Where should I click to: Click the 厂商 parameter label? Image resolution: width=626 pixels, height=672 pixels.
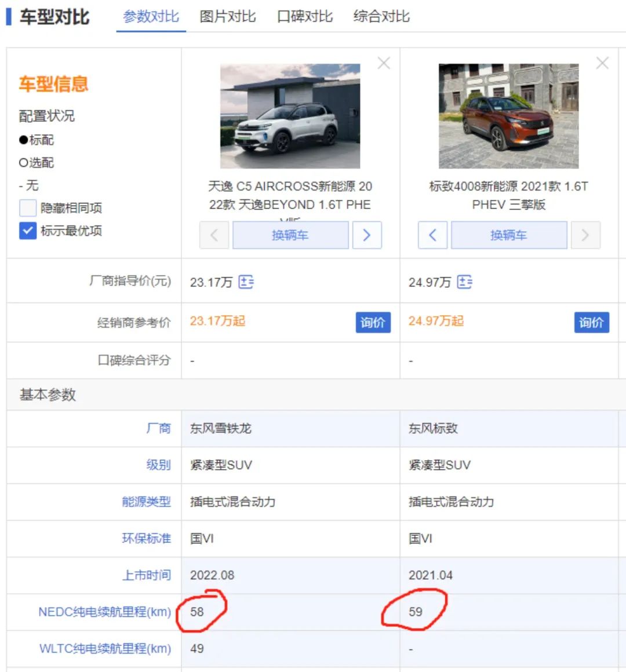coord(159,428)
